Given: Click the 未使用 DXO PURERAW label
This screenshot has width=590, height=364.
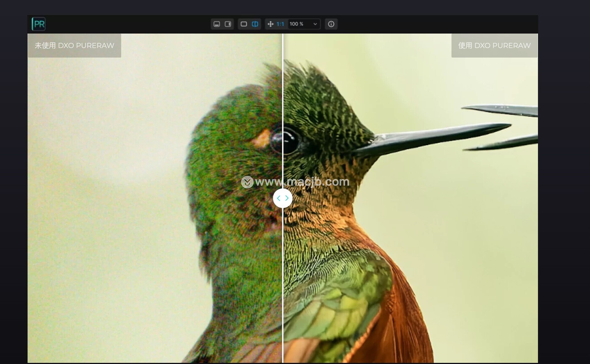Looking at the screenshot, I should point(74,45).
